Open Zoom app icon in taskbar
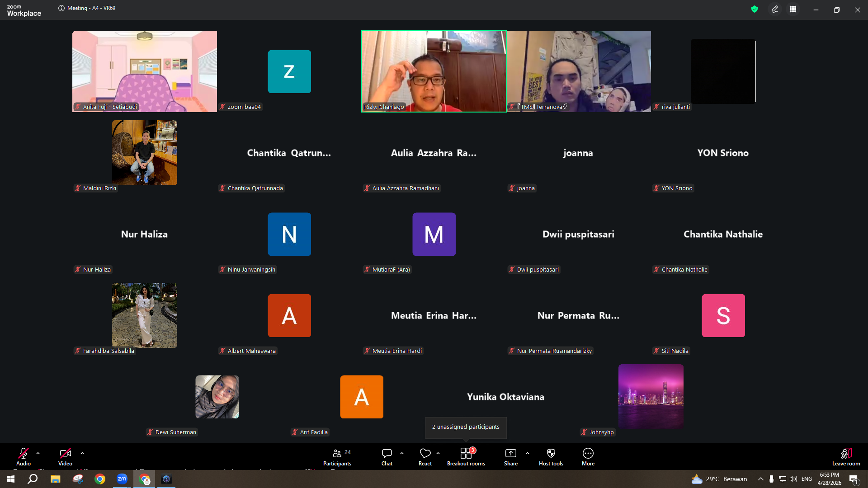This screenshot has width=868, height=488. (122, 479)
